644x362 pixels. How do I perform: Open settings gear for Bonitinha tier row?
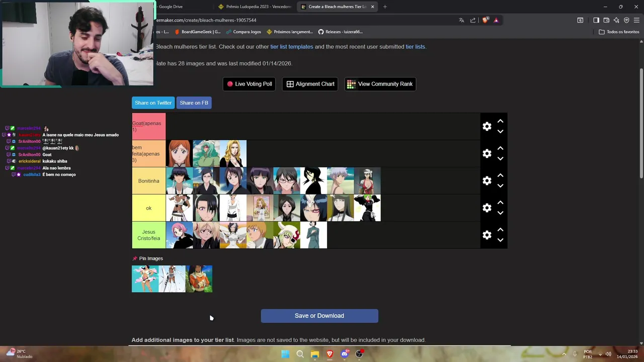point(487,181)
